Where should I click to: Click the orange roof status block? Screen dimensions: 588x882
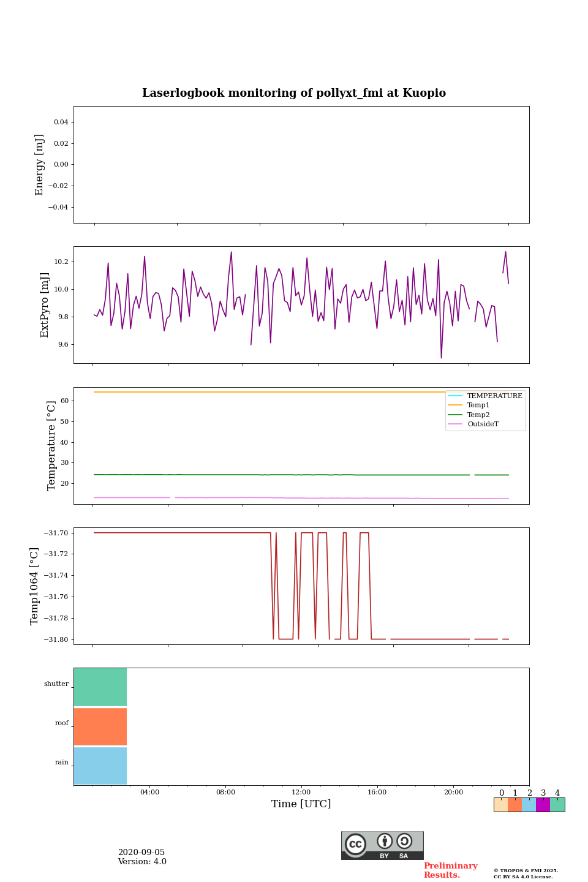(100, 726)
